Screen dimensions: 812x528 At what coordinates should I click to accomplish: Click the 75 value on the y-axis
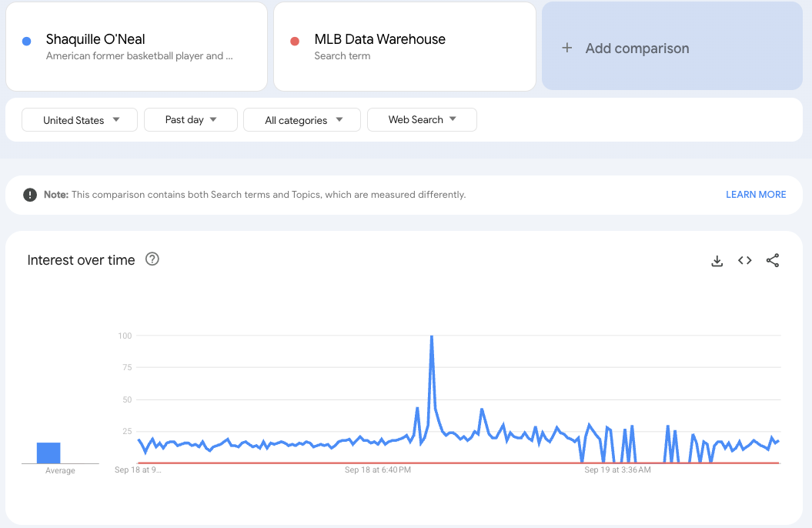coord(128,368)
